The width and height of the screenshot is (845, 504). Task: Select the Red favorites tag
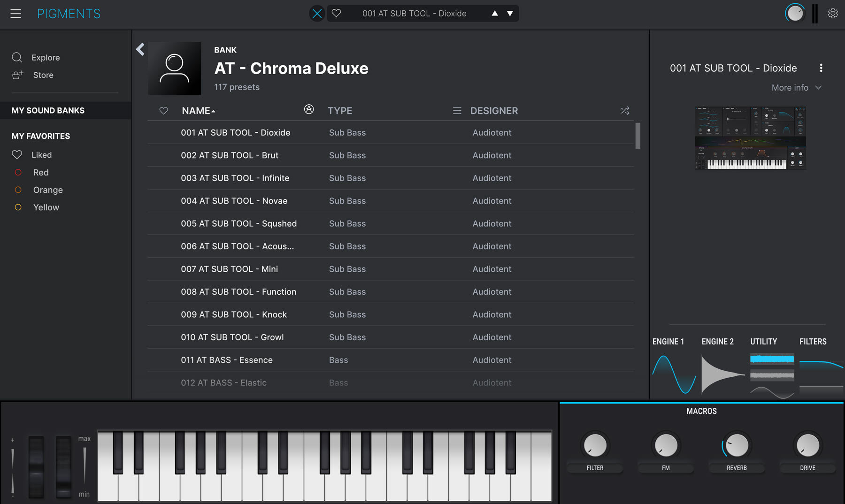point(40,172)
